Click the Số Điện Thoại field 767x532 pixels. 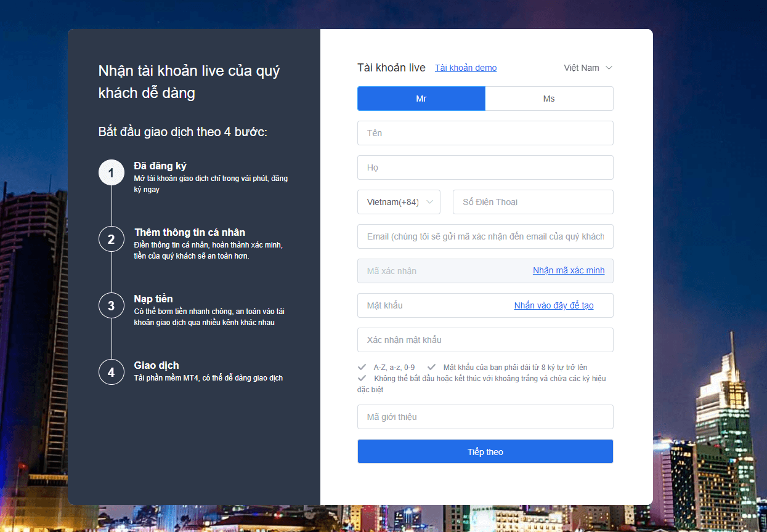(532, 202)
